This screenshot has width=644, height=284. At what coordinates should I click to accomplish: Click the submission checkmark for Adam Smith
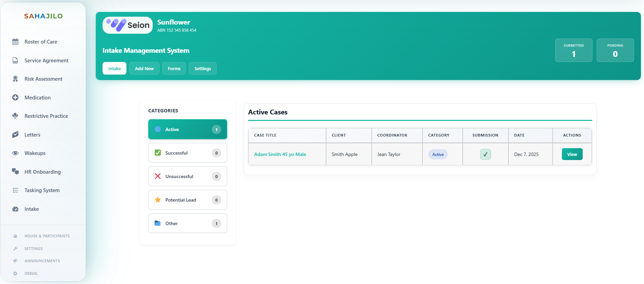click(x=485, y=154)
